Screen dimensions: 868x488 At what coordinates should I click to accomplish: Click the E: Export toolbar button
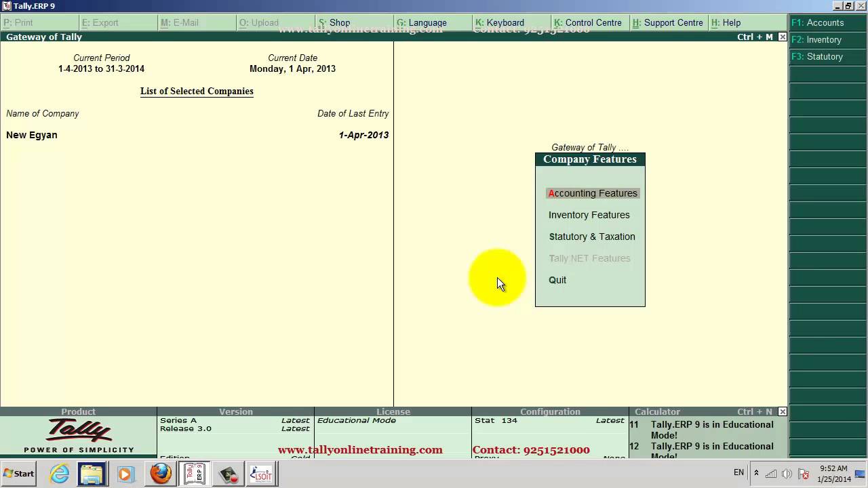point(118,22)
